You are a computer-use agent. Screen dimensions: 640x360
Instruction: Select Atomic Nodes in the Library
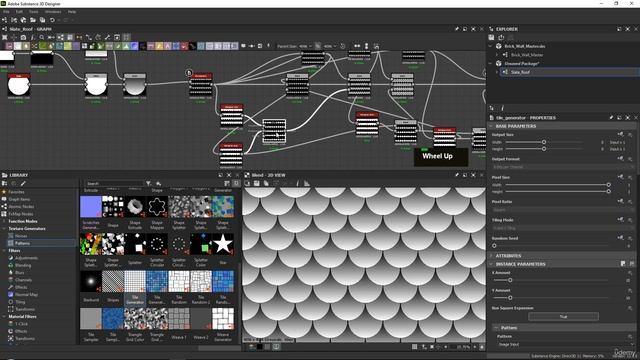21,207
